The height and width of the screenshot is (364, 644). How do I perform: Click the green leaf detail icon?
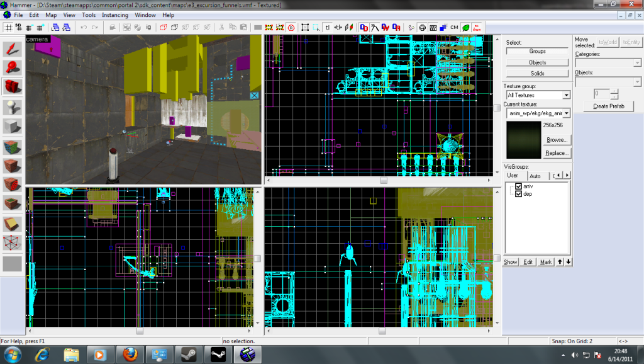click(466, 28)
